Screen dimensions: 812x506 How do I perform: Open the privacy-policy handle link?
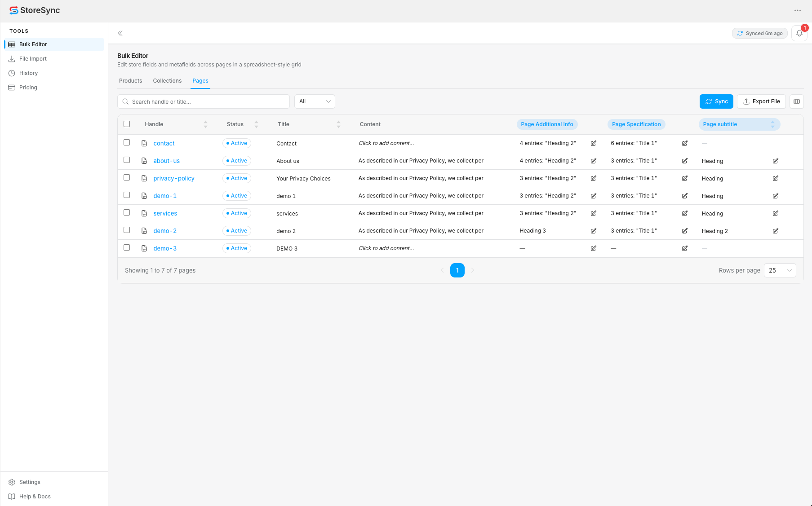[174, 178]
